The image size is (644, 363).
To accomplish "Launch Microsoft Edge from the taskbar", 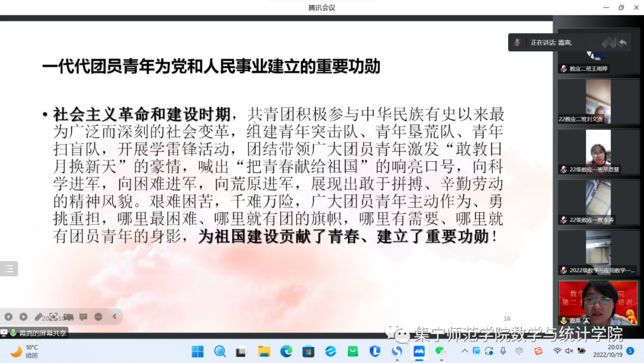I will pos(286,351).
